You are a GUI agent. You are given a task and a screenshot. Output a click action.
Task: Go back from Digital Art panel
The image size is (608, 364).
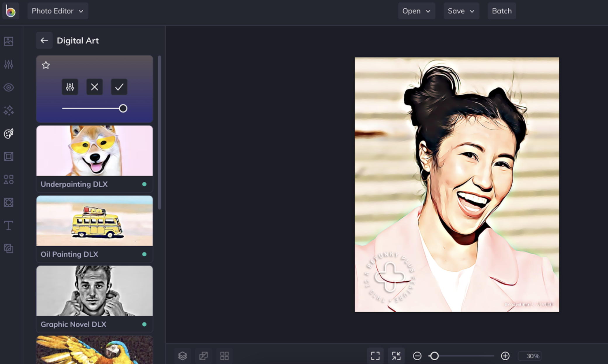pos(44,41)
